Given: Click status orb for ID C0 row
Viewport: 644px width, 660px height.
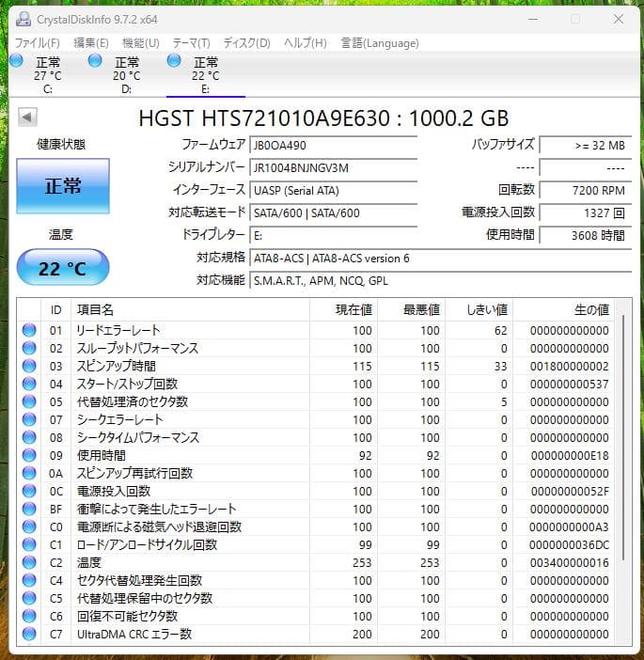Looking at the screenshot, I should (x=29, y=526).
